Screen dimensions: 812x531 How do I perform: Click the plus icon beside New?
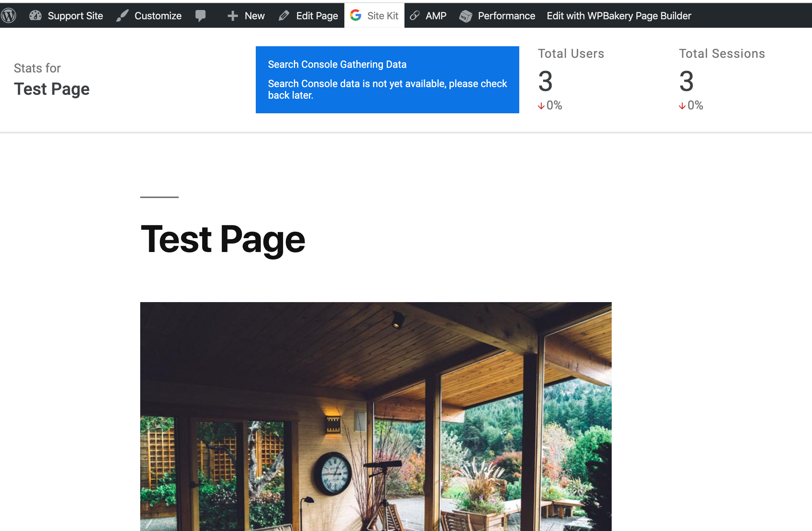coord(233,16)
